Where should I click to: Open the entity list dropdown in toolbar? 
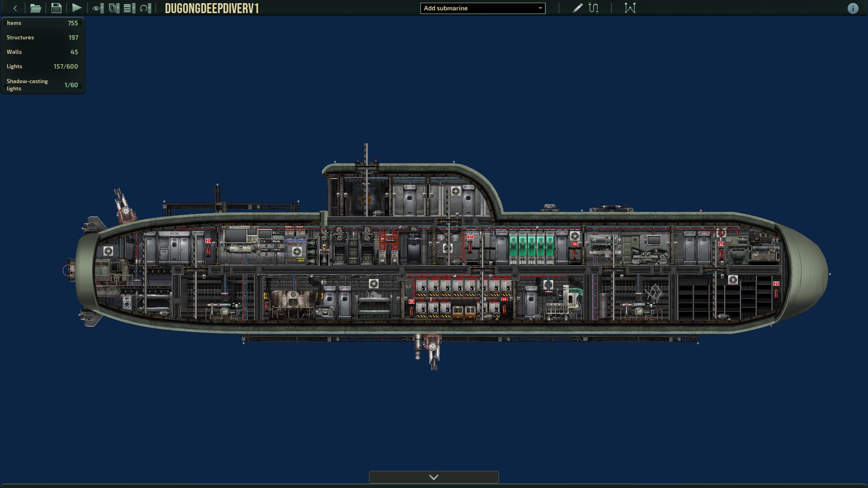point(129,8)
